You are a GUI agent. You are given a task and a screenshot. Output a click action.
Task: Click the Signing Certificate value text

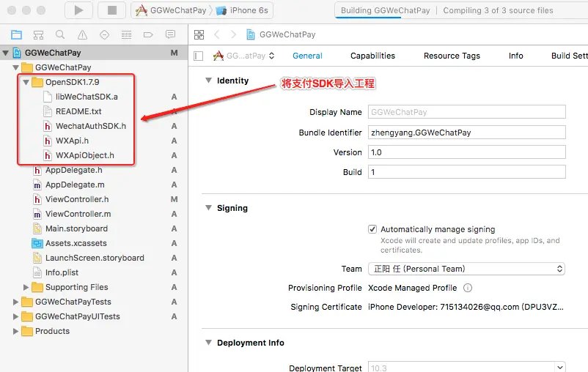tap(466, 307)
